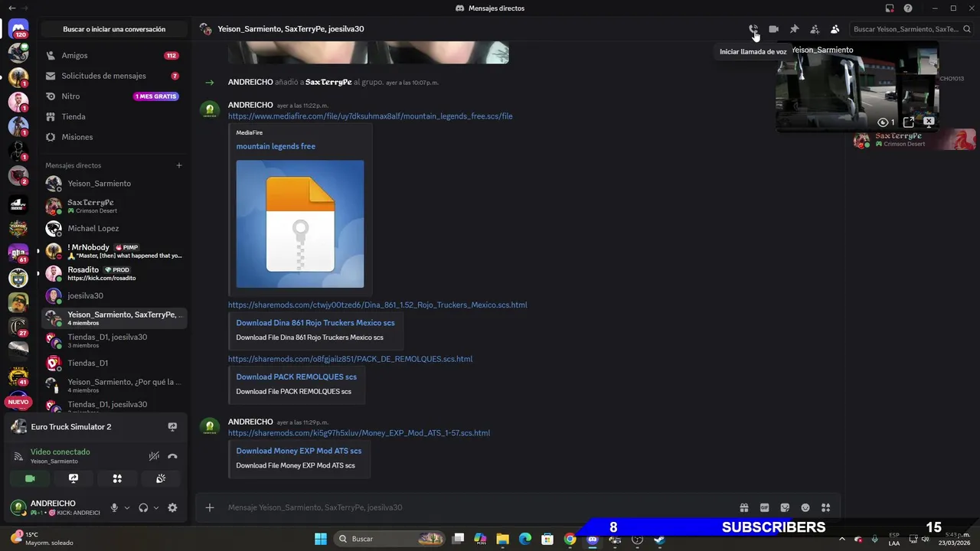The image size is (980, 551).
Task: Pop out the Yeison_Sarmiento stream
Action: tap(909, 122)
